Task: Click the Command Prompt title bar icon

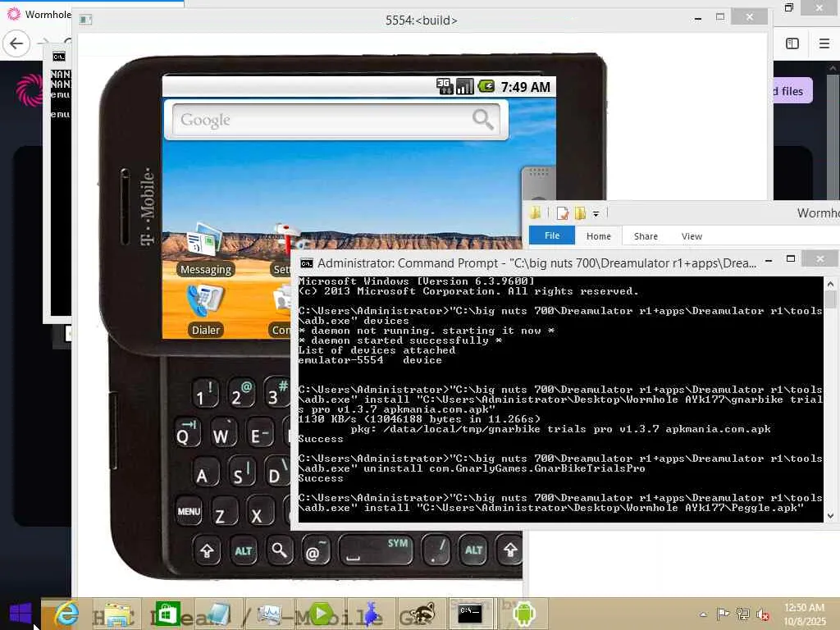Action: point(307,263)
